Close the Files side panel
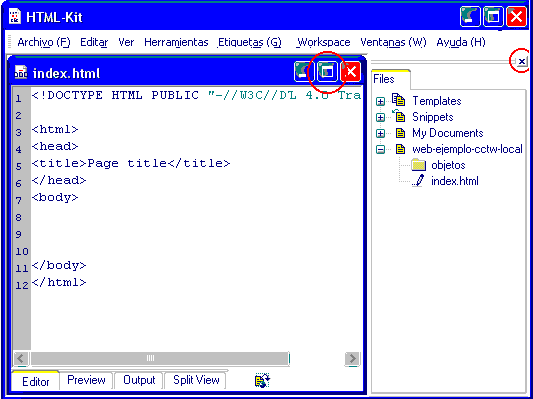The image size is (533, 399). (522, 62)
